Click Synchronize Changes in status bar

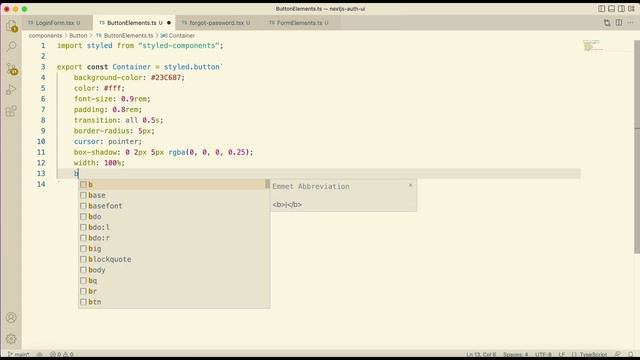point(40,354)
